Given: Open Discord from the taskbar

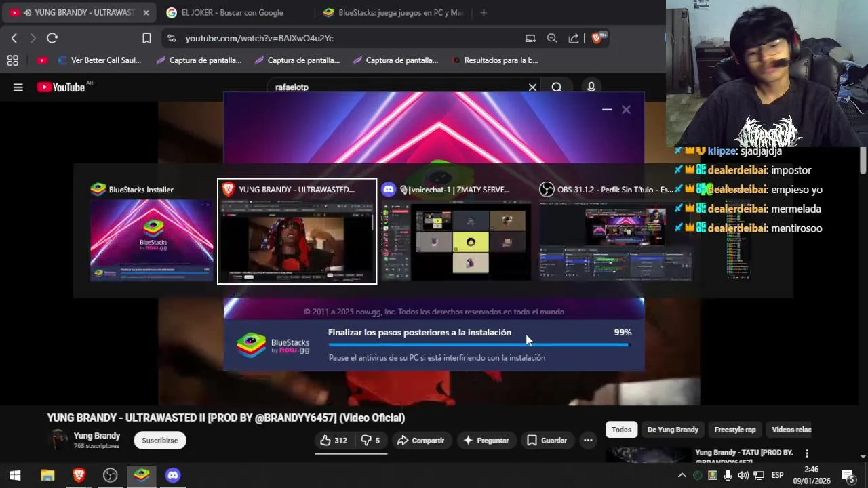Looking at the screenshot, I should pos(173,475).
